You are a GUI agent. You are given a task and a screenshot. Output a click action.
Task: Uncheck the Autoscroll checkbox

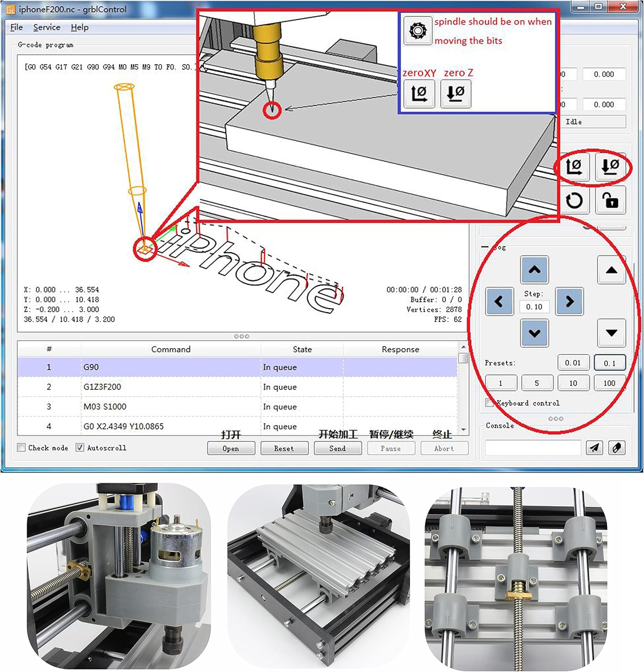(80, 448)
